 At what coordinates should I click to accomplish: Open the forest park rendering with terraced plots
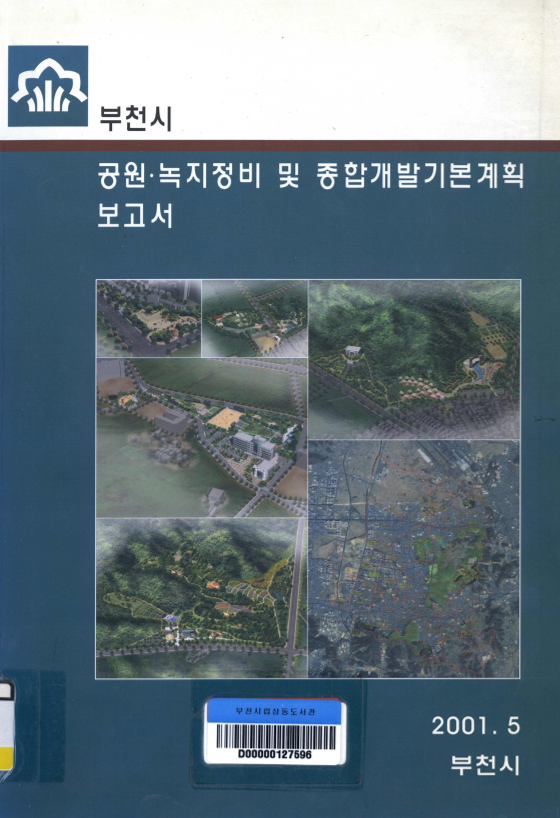(202, 598)
